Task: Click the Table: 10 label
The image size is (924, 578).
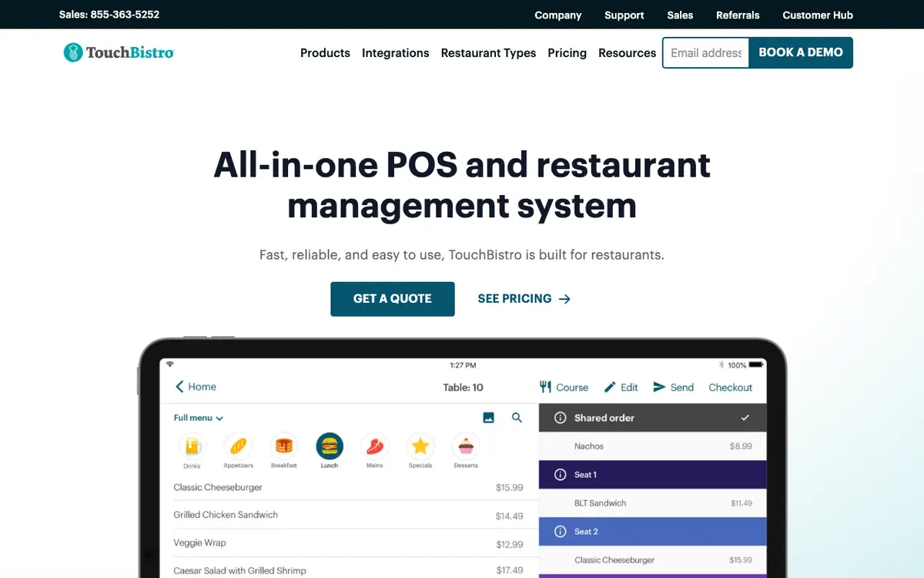Action: pyautogui.click(x=464, y=387)
